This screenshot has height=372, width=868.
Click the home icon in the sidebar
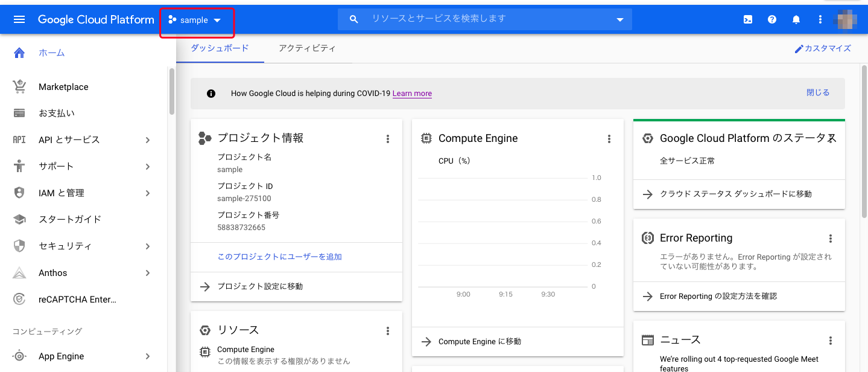point(19,53)
